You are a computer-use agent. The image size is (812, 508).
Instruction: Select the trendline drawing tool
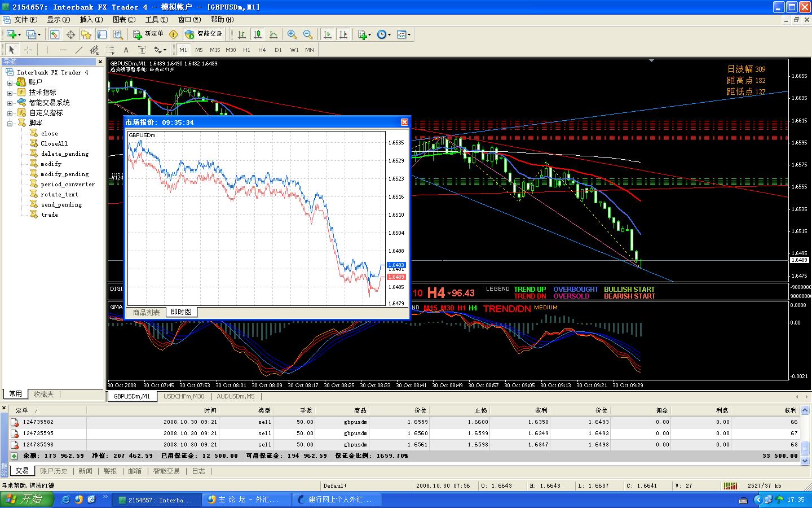pyautogui.click(x=78, y=50)
